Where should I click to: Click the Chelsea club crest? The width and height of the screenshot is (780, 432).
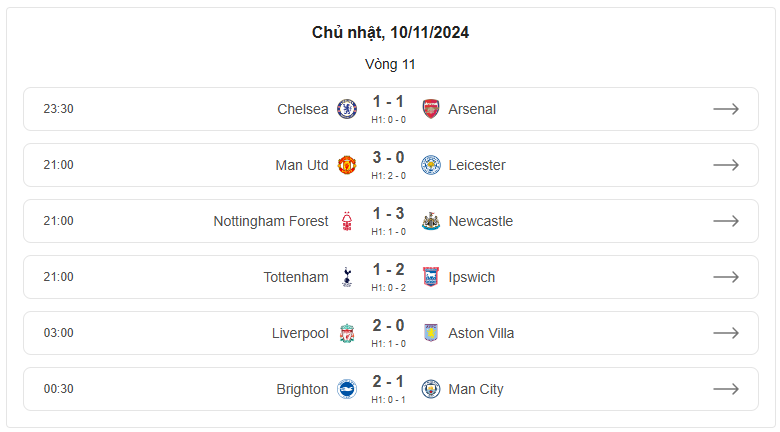(347, 109)
